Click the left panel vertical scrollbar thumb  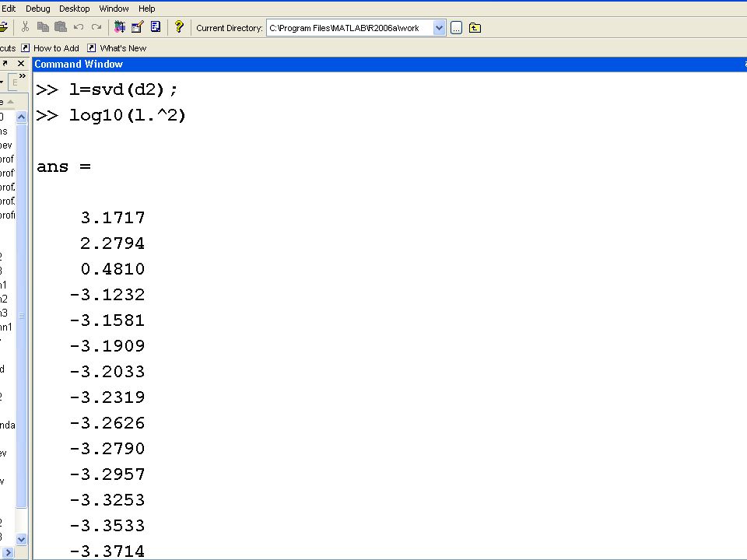point(22,315)
